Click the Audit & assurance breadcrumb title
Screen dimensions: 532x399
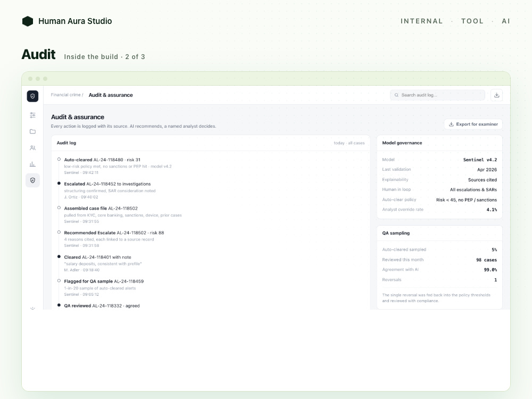coord(111,95)
